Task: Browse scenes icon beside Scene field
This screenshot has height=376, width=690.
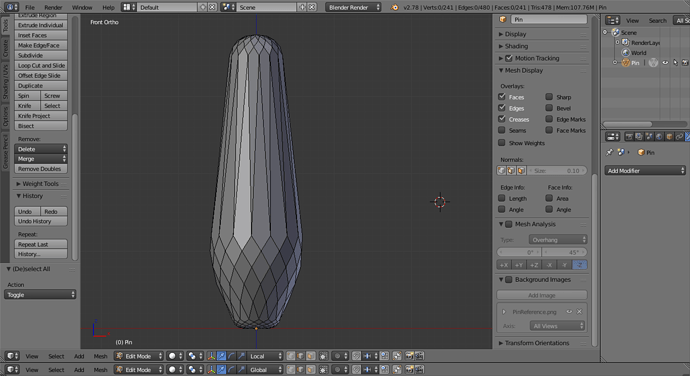Action: pos(228,7)
